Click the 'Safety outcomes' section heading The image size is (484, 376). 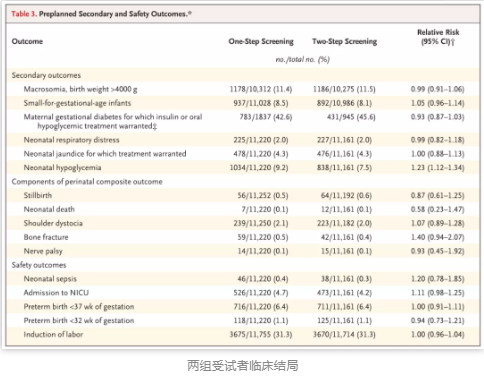pos(39,265)
